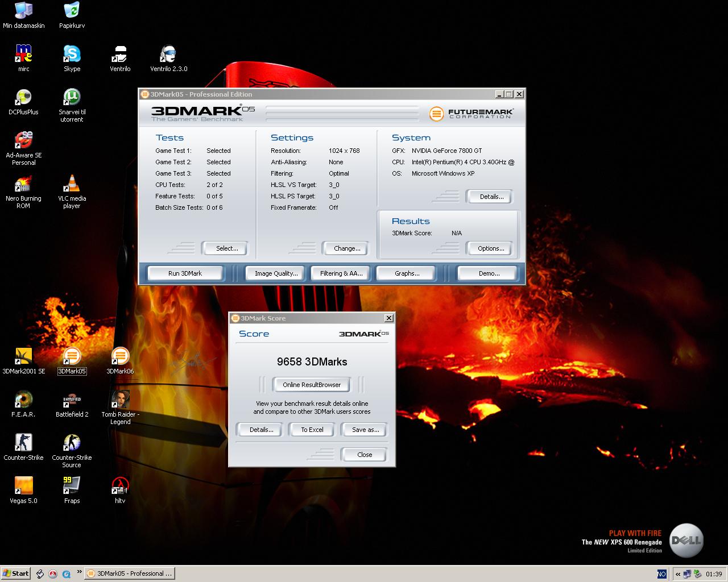Click the red quick launch icon

tap(53, 574)
